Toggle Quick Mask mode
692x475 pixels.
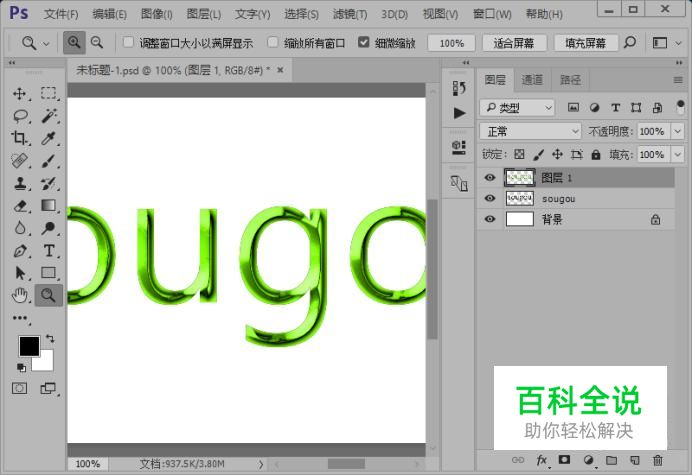tap(19, 388)
